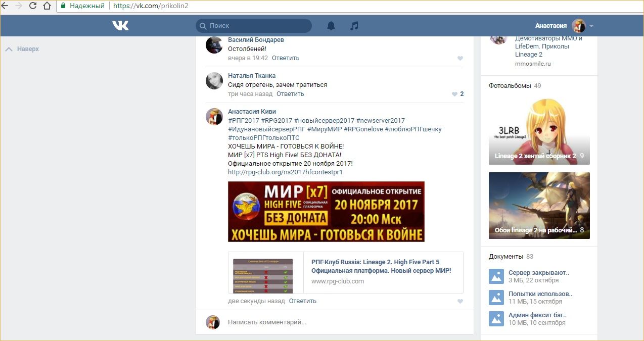644x341 pixels.
Task: Open the Сервер закрывают.. document
Action: 539,273
